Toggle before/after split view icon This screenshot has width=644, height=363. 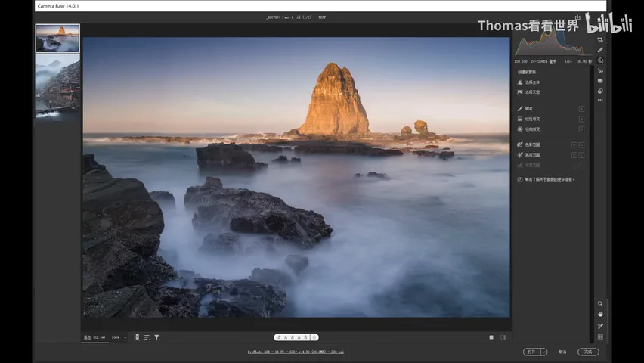(503, 337)
